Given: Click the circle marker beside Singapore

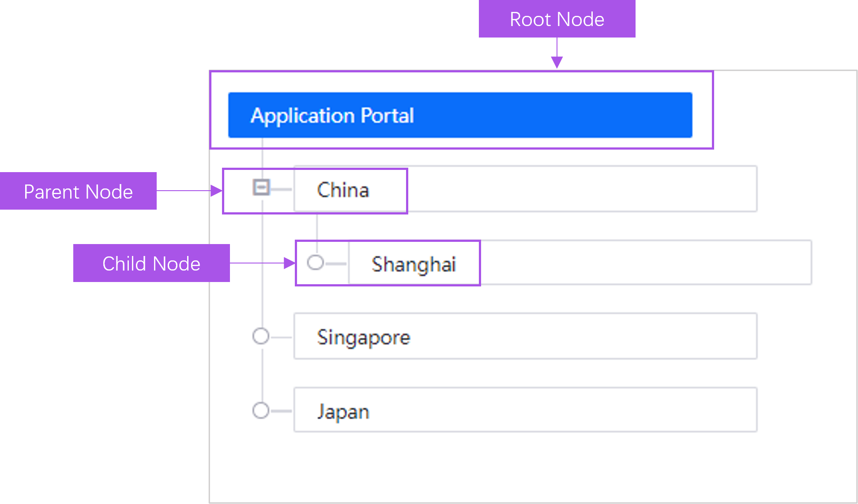Looking at the screenshot, I should pos(261,336).
